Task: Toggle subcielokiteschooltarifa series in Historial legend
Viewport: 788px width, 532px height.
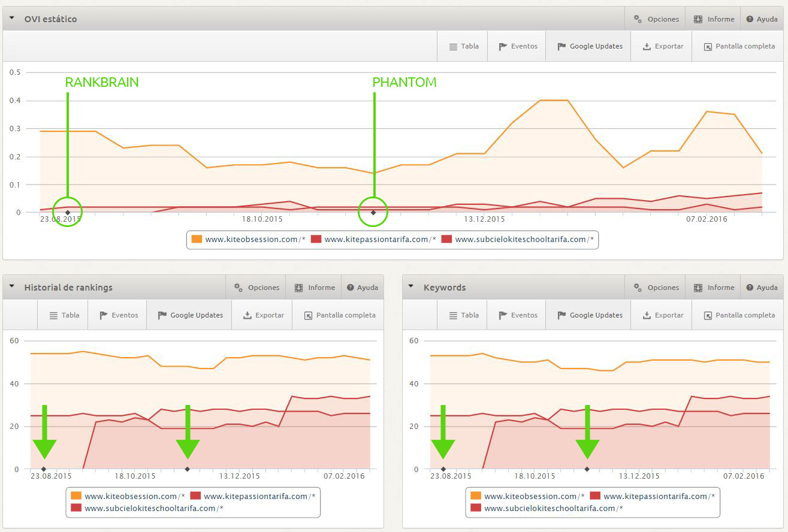Action: [154, 508]
